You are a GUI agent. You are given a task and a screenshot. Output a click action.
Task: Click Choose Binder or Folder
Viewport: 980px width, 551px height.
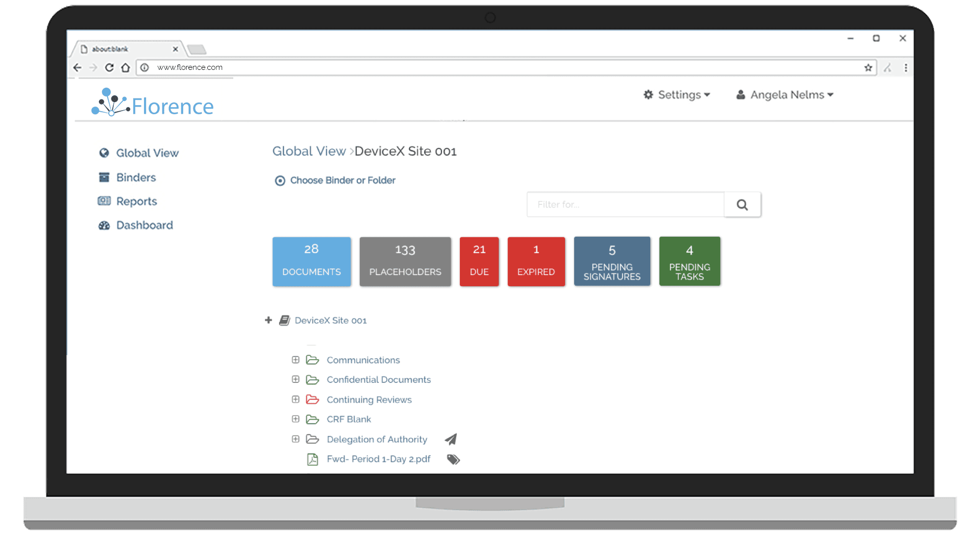342,181
